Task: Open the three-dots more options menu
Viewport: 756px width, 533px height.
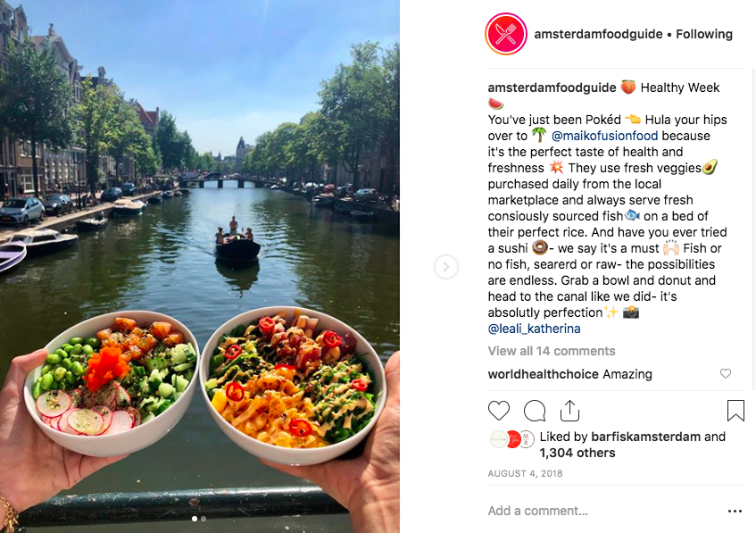Action: click(x=735, y=511)
